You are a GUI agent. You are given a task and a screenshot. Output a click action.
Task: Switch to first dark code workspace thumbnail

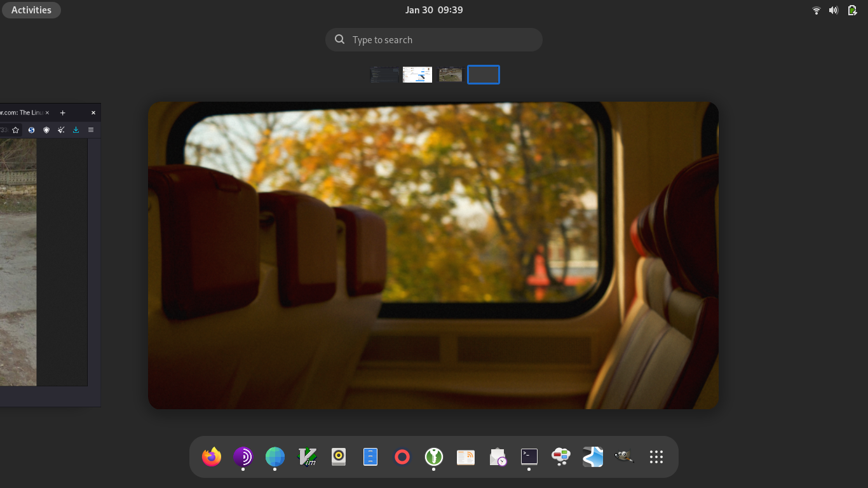(x=384, y=75)
